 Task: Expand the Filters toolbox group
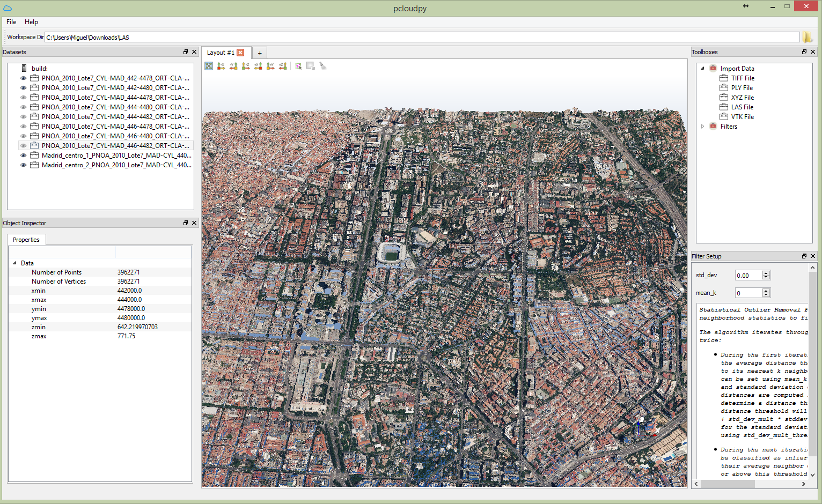pos(702,127)
